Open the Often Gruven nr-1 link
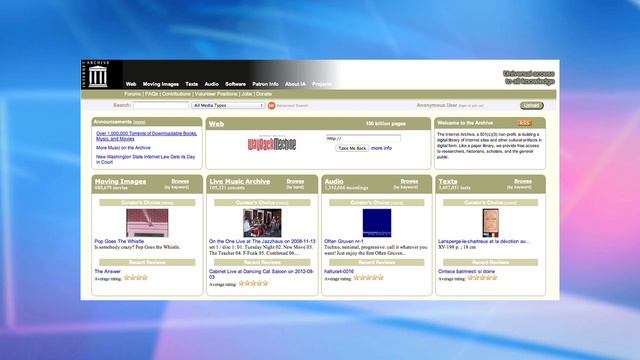The height and width of the screenshot is (360, 640). tap(344, 241)
